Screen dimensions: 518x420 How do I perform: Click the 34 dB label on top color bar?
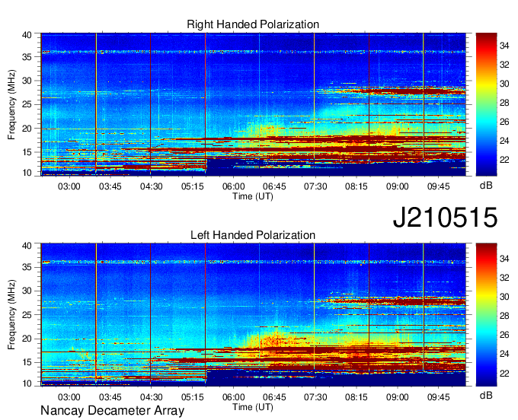tap(504, 46)
